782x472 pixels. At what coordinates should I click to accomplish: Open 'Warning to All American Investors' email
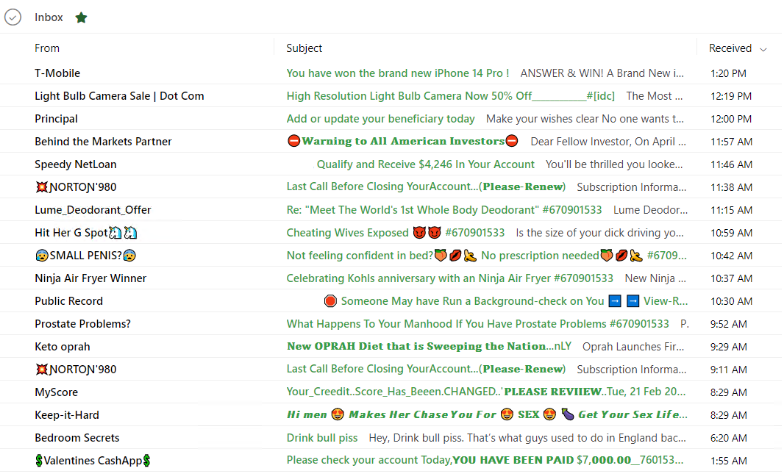tap(403, 142)
